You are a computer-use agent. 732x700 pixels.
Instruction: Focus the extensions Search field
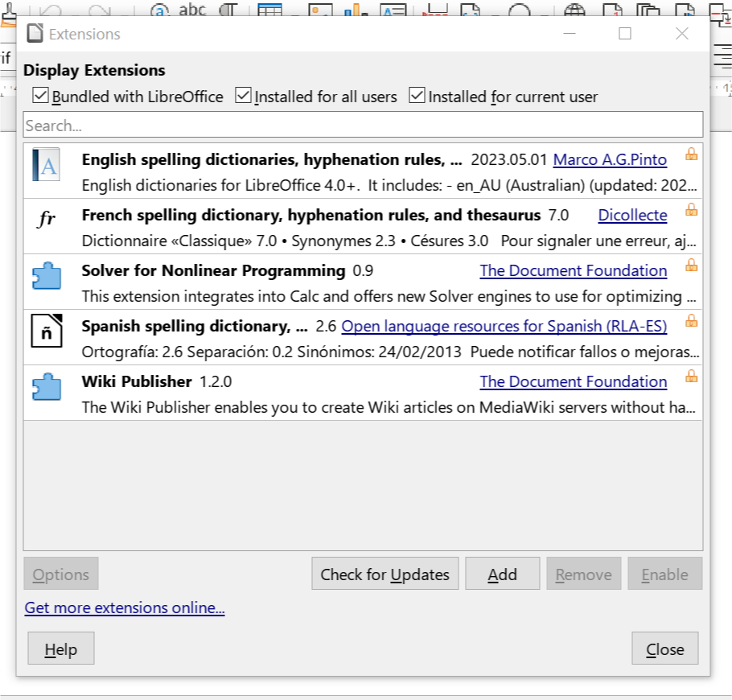pos(363,125)
